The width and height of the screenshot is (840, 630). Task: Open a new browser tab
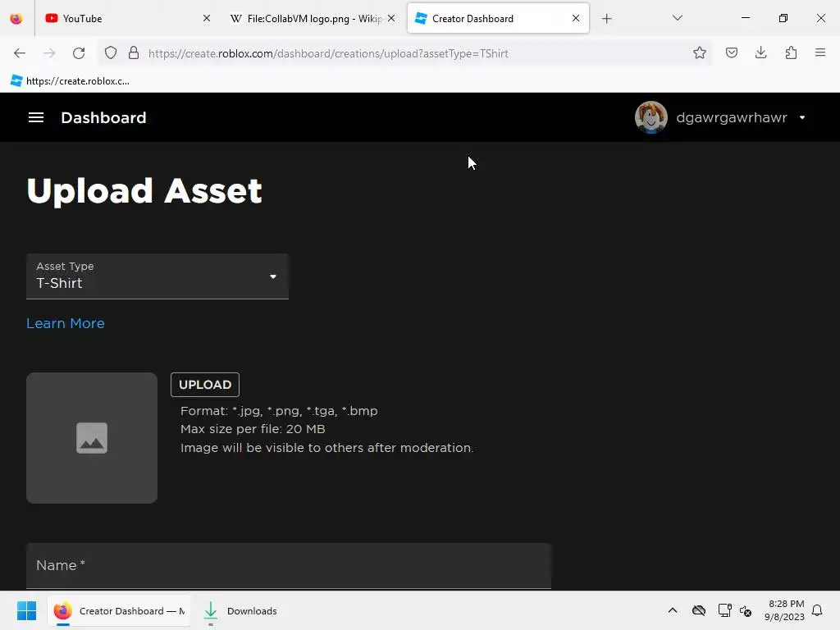click(606, 19)
